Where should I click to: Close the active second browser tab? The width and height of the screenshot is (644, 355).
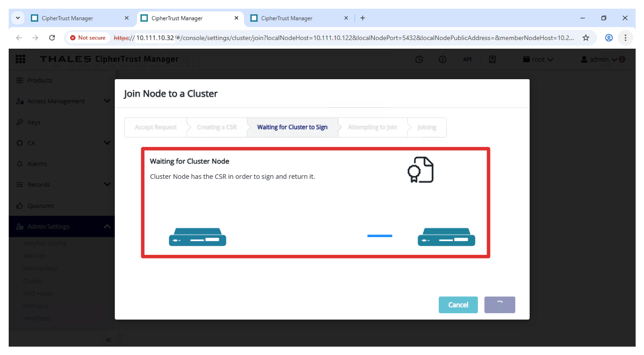(x=236, y=18)
